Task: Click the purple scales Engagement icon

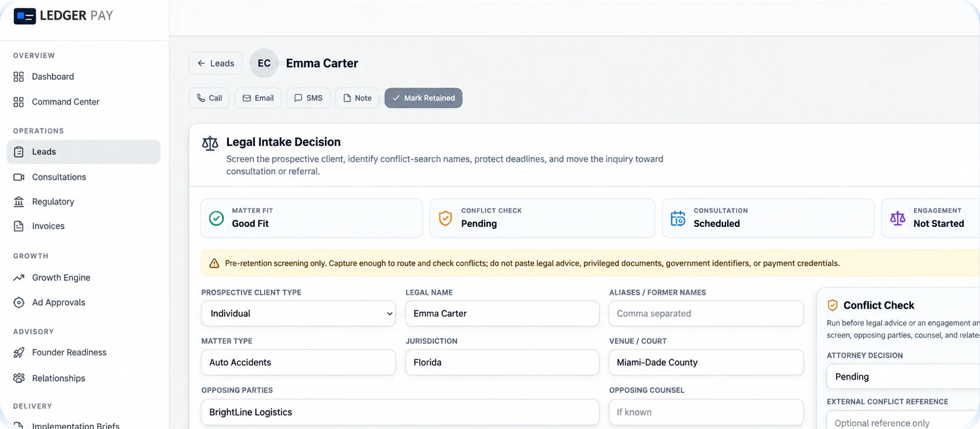Action: [x=898, y=218]
